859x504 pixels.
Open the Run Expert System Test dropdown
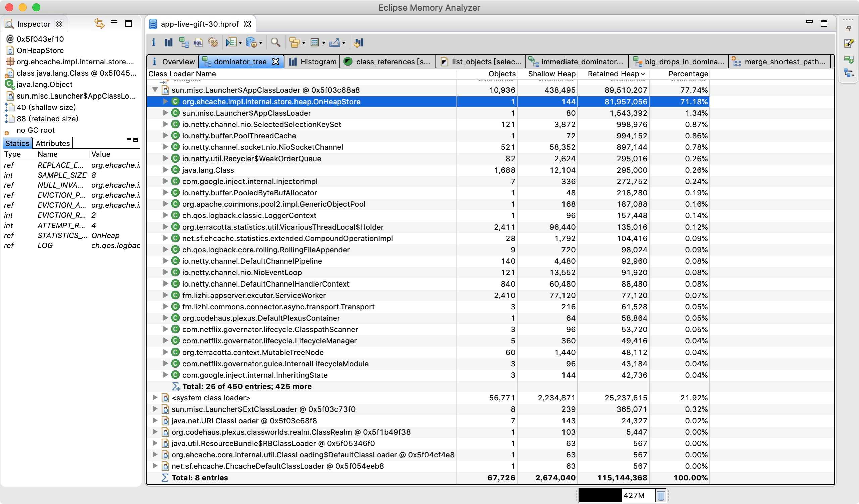(240, 43)
